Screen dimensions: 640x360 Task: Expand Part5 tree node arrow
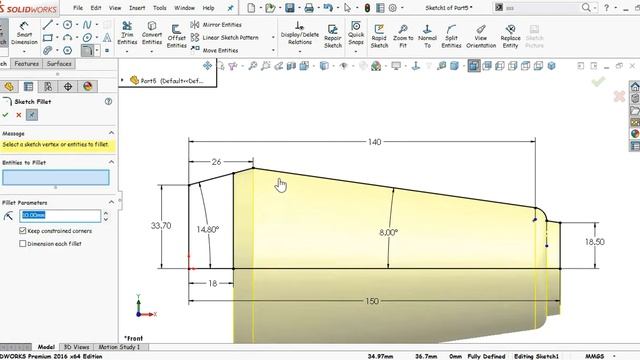(x=122, y=80)
